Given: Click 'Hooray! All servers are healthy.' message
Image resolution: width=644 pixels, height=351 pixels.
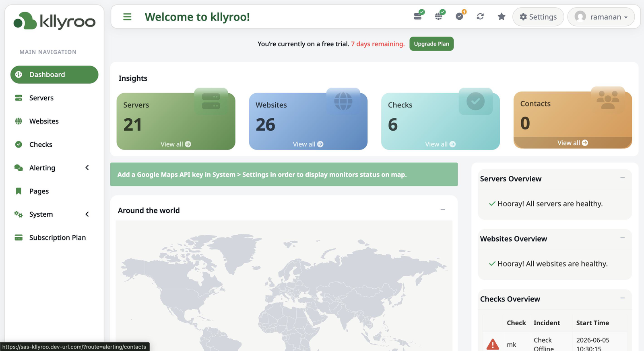Looking at the screenshot, I should [x=550, y=204].
